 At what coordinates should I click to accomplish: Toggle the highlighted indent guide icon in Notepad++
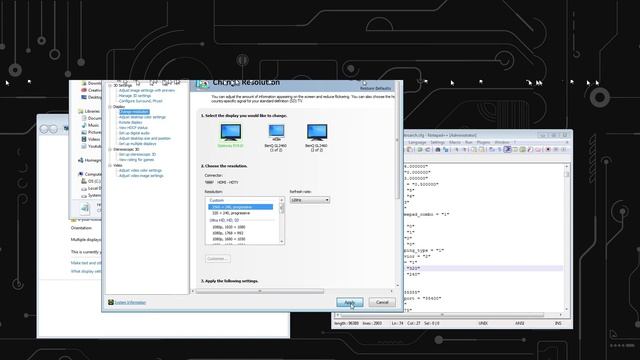click(507, 150)
